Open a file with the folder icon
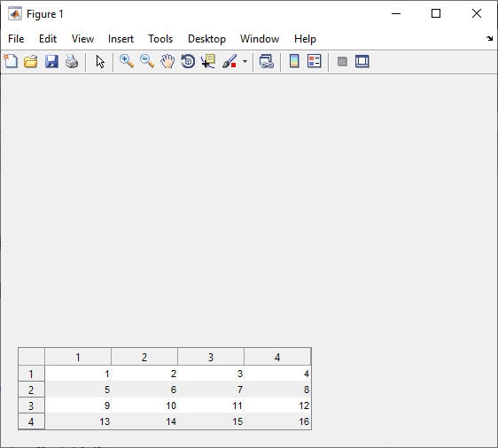This screenshot has width=498, height=448. [31, 61]
